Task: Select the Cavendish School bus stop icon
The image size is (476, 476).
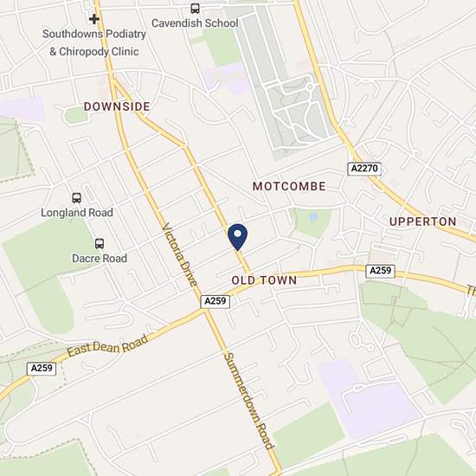Action: click(196, 8)
